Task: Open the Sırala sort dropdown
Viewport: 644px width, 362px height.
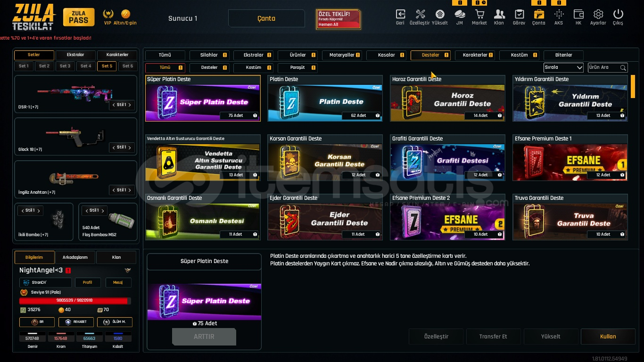Action: point(563,67)
